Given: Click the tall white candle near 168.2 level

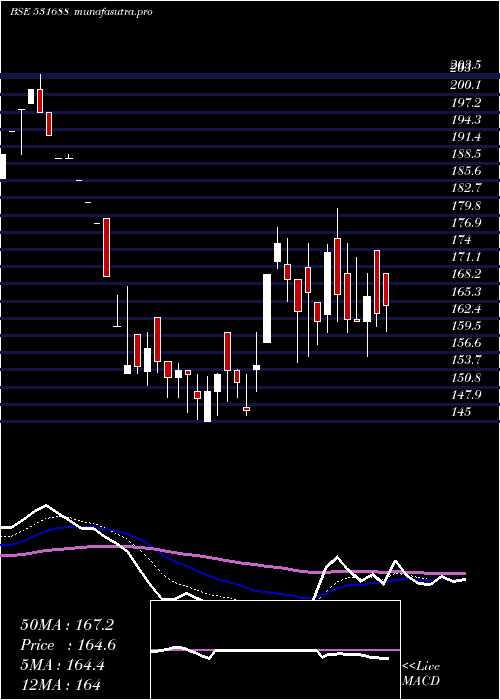Looking at the screenshot, I should (x=267, y=308).
